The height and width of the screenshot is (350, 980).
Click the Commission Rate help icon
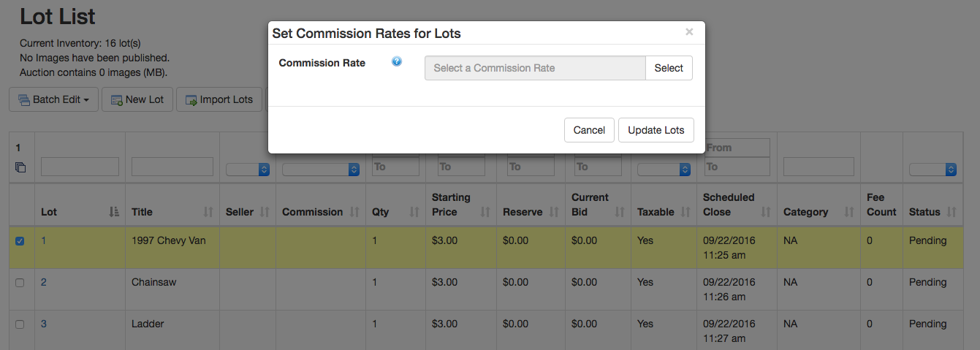tap(397, 62)
